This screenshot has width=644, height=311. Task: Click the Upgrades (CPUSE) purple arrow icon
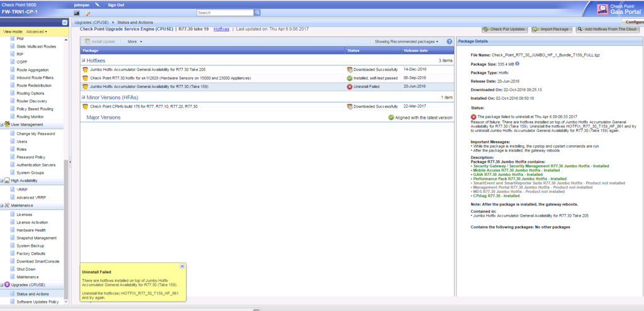pos(7,285)
